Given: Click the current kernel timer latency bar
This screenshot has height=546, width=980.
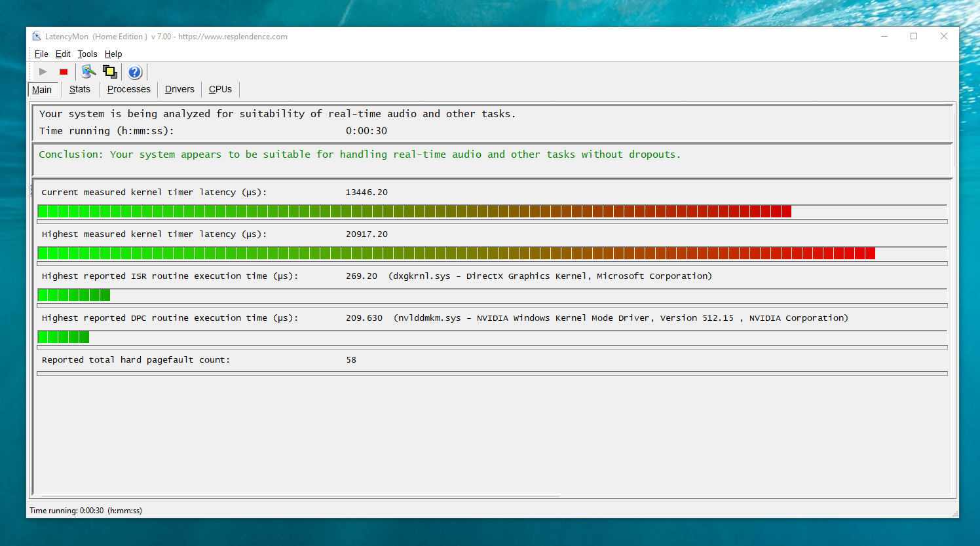Looking at the screenshot, I should [x=492, y=211].
